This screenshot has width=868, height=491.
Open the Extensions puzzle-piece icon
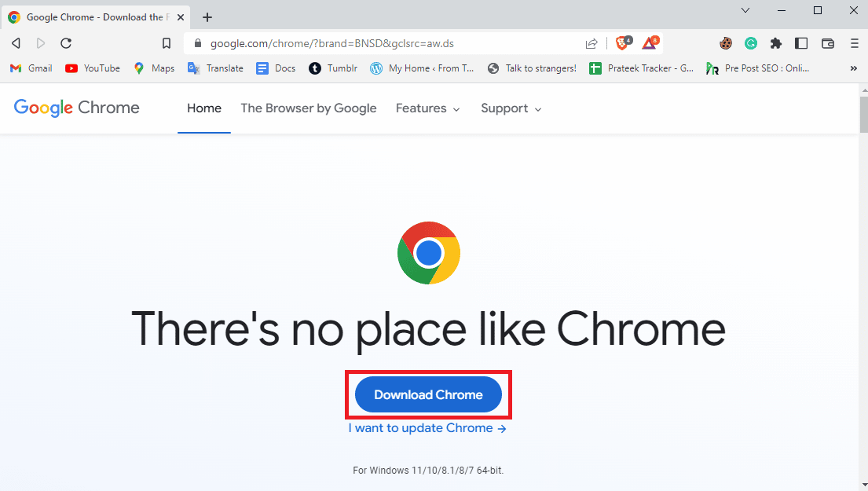click(x=776, y=43)
